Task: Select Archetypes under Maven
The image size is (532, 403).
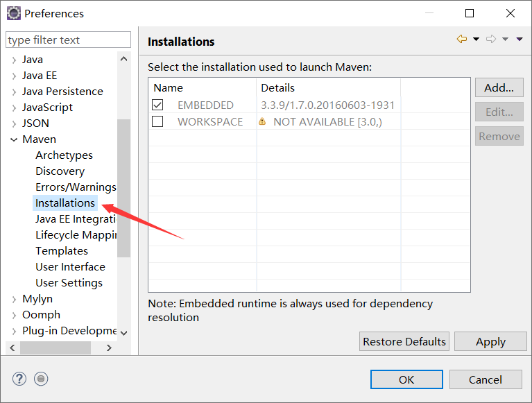Action: click(64, 155)
